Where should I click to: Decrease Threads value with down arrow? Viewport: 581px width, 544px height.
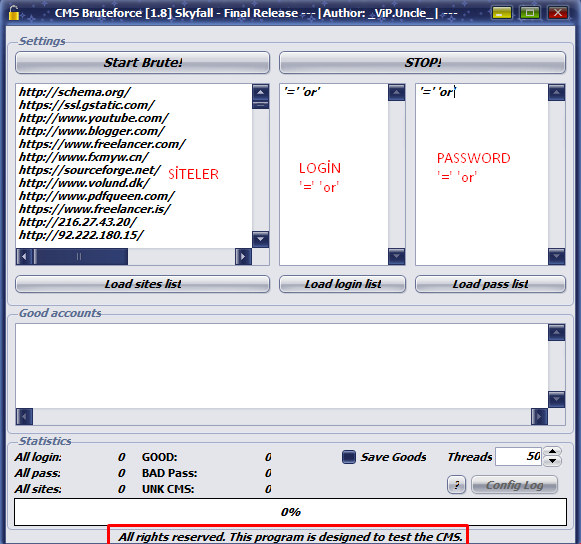click(x=552, y=461)
